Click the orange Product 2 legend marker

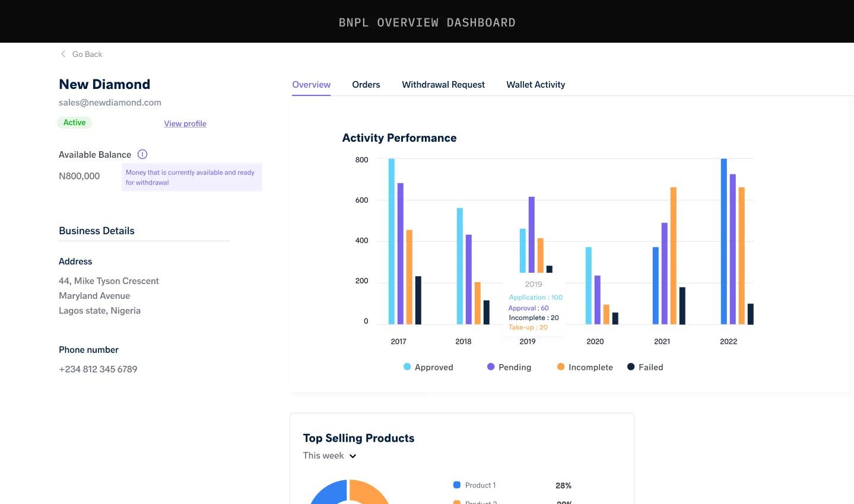(457, 502)
